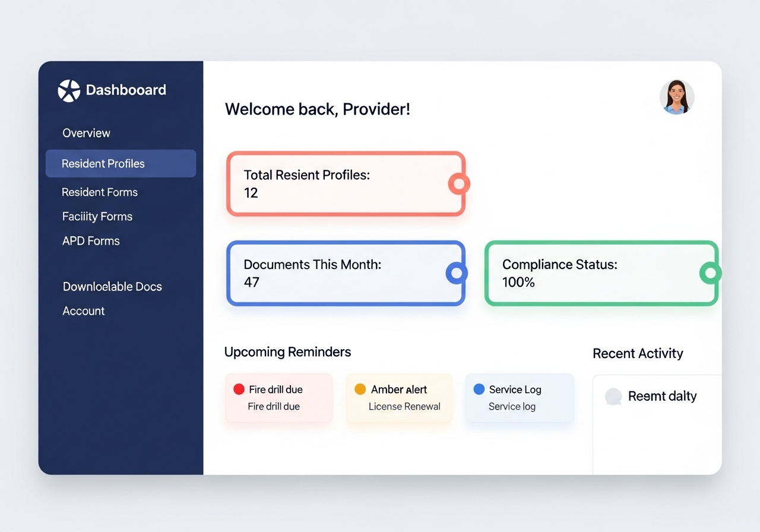Click the Dashbooard title in the sidebar

pos(126,90)
